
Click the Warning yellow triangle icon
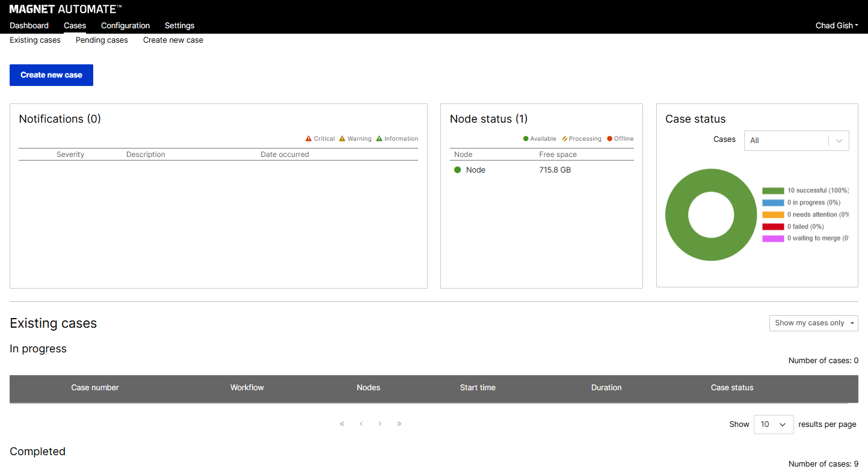(342, 139)
